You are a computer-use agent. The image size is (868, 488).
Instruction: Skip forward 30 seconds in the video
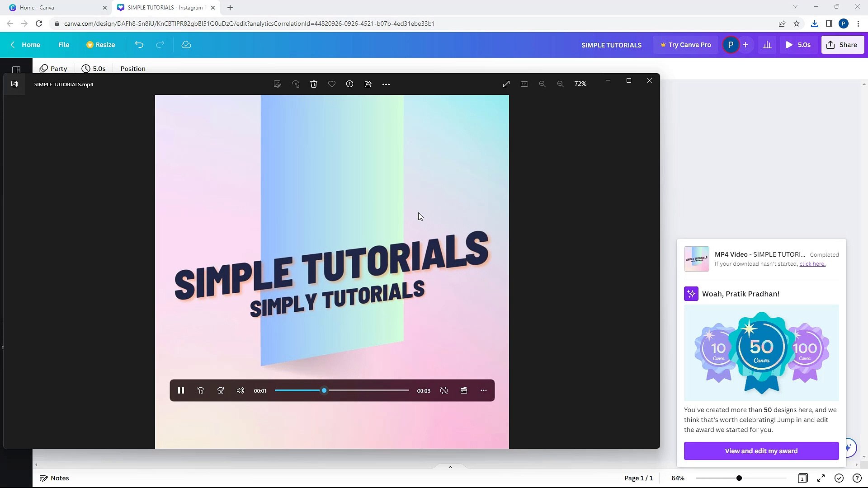point(220,390)
